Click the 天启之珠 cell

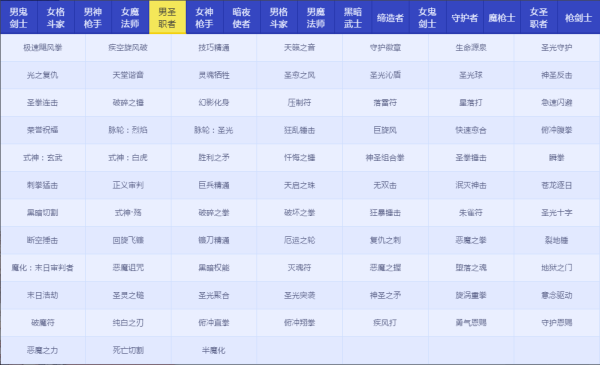coord(300,185)
